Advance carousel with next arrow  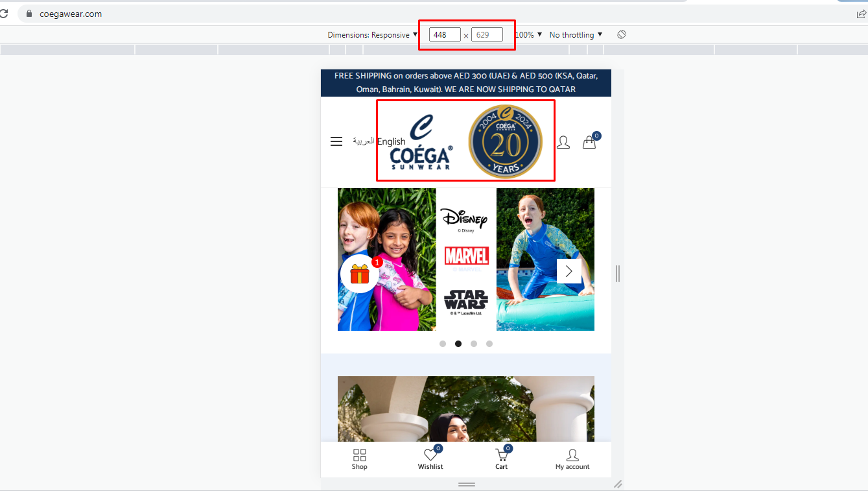(569, 271)
